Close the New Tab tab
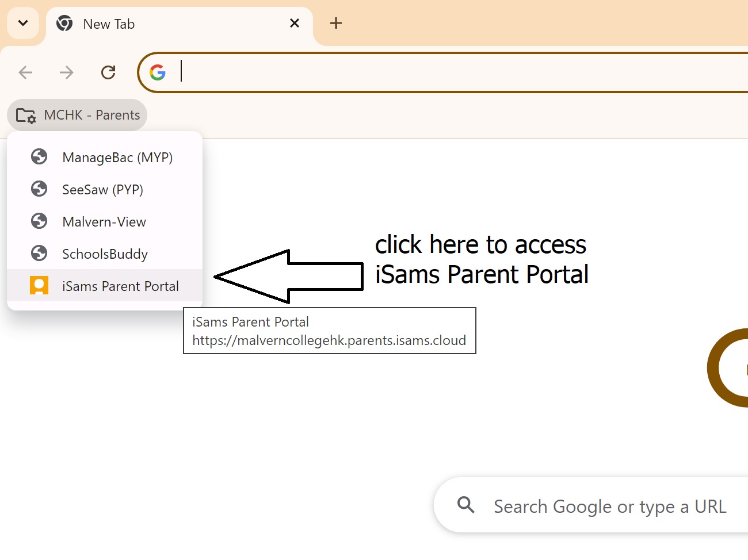This screenshot has width=748, height=560. coord(295,23)
